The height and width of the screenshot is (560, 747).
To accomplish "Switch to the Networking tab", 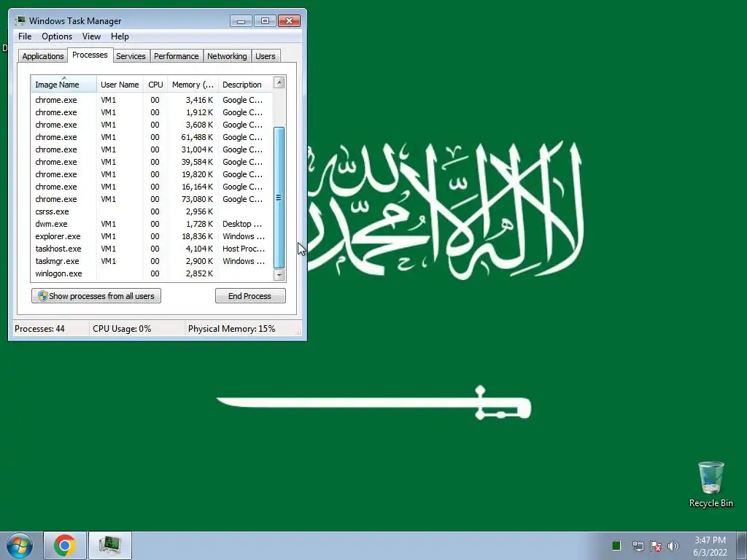I will pyautogui.click(x=228, y=56).
